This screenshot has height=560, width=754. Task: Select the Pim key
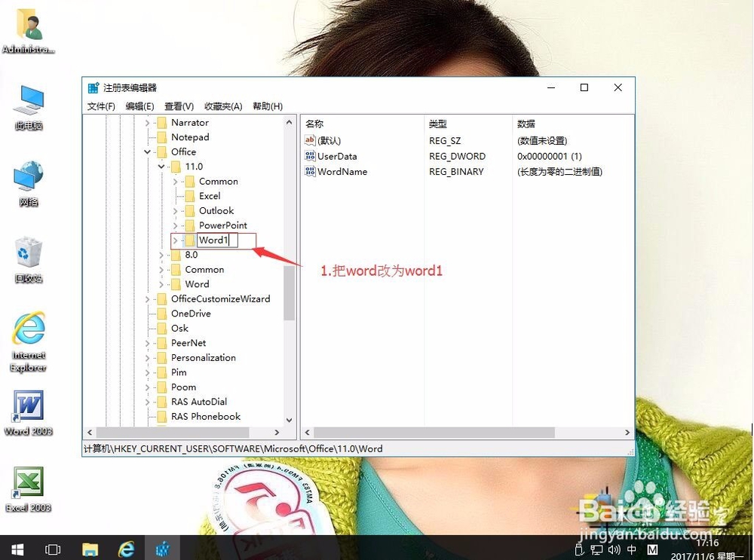click(x=179, y=372)
